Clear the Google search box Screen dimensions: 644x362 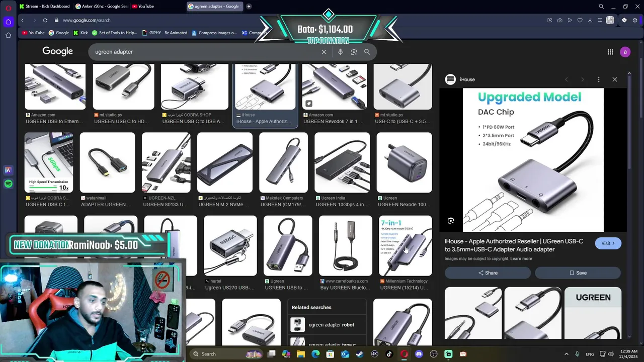click(x=324, y=52)
